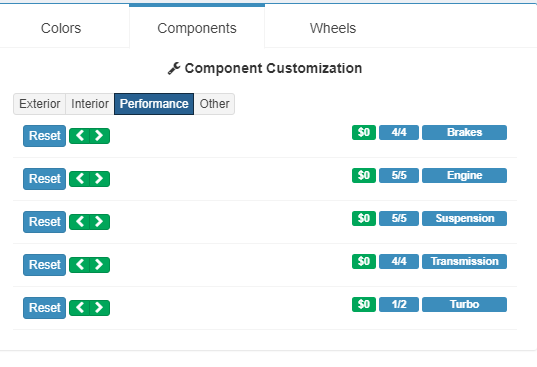The width and height of the screenshot is (537, 367).
Task: Reset the Suspension component
Action: pos(45,222)
